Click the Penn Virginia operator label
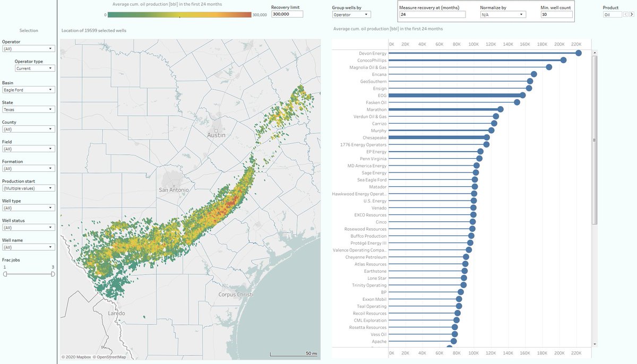Viewport: 637px width, 364px height. pyautogui.click(x=373, y=159)
